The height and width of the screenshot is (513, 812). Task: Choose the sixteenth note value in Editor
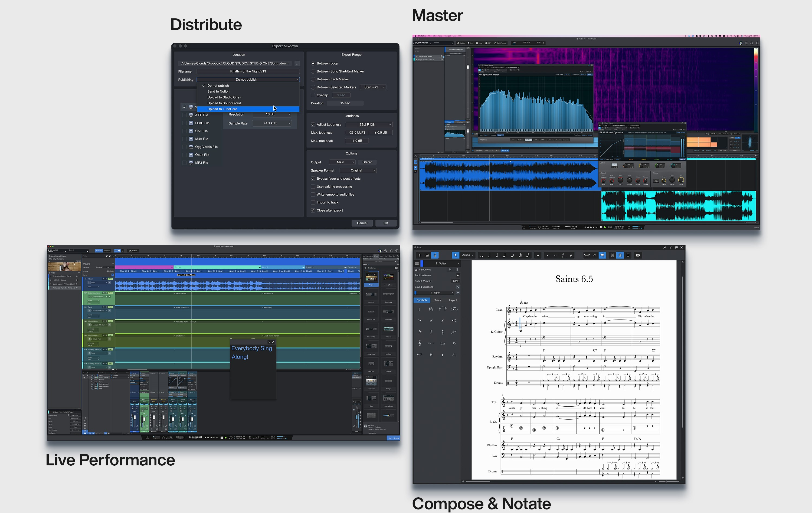(x=512, y=255)
